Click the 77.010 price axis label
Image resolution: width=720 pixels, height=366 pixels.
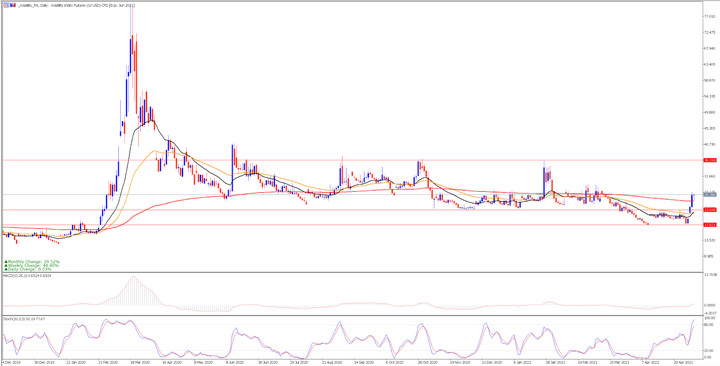(709, 16)
